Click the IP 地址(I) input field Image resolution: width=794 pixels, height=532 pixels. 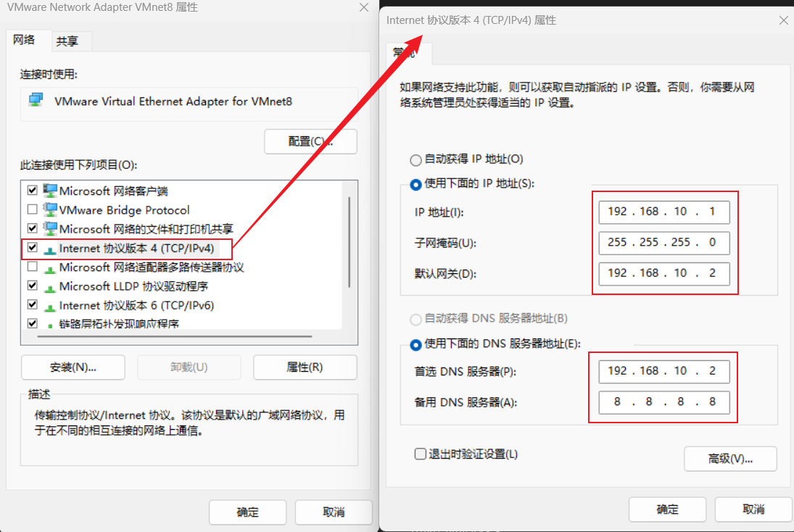pos(664,212)
